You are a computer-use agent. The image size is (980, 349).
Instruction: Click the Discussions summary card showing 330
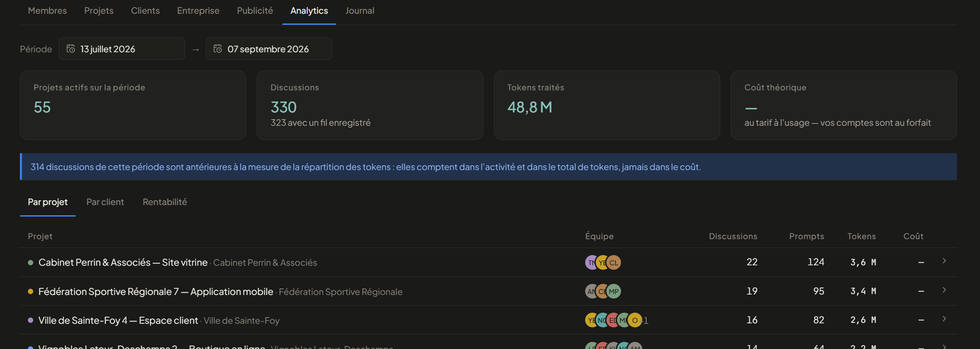point(370,105)
